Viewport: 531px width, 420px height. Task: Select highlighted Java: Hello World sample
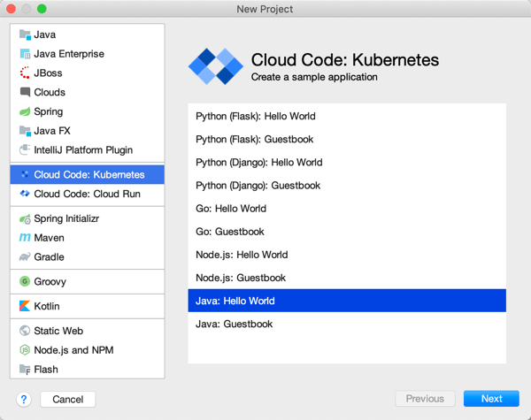click(x=347, y=301)
